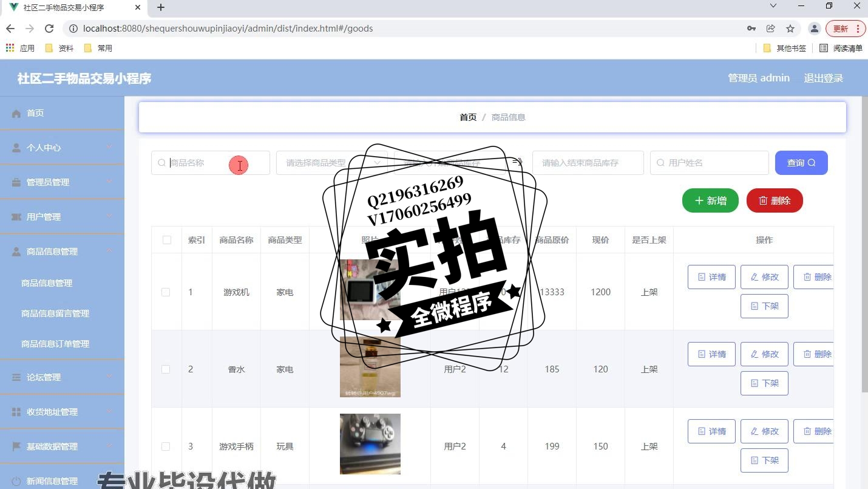Click the share page icon in address bar

[x=771, y=29]
